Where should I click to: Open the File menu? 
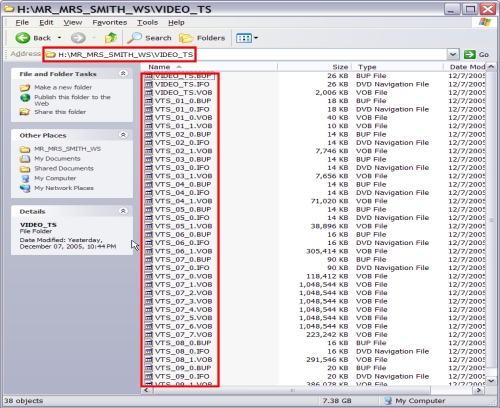point(22,23)
